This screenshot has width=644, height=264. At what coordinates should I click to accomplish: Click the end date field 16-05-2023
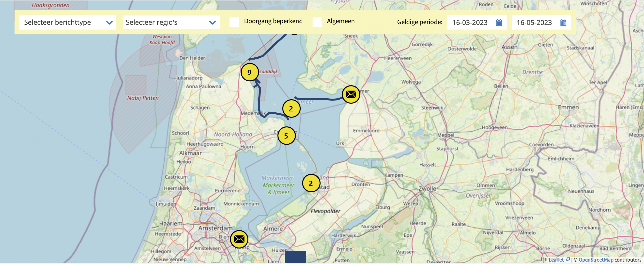click(x=534, y=23)
